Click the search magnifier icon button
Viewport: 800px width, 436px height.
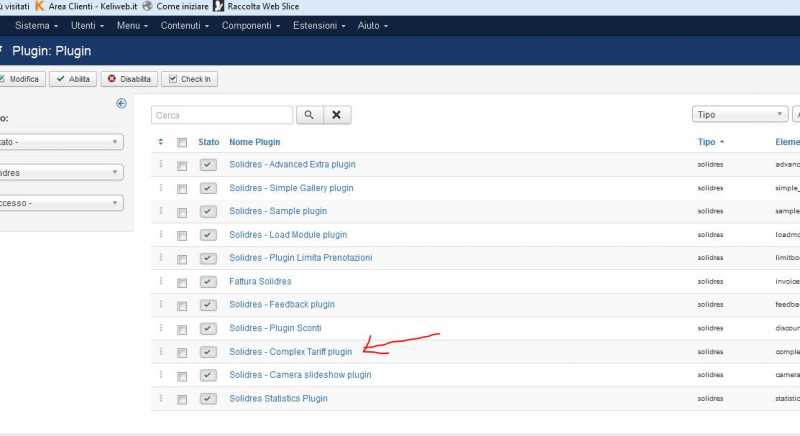coord(309,115)
